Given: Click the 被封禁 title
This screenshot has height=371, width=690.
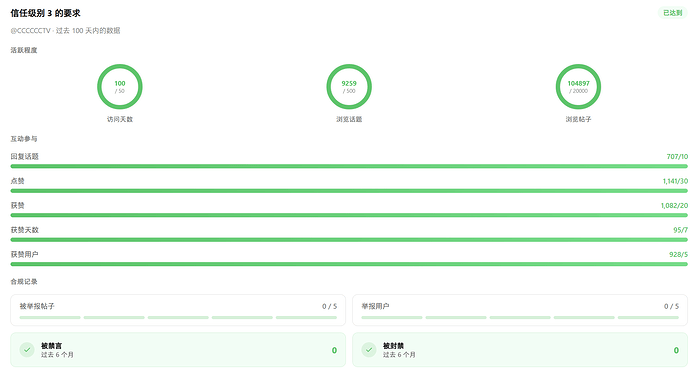Looking at the screenshot, I should pyautogui.click(x=393, y=346).
